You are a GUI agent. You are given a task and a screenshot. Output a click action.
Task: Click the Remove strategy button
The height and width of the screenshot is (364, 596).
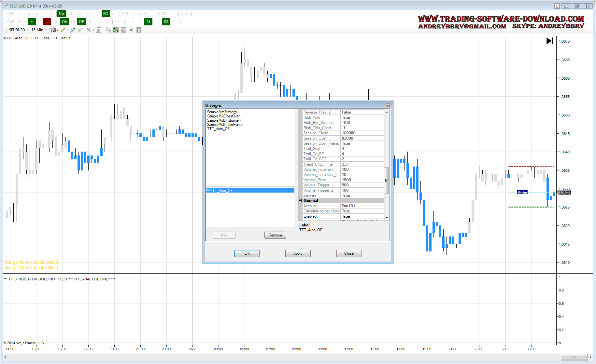275,235
